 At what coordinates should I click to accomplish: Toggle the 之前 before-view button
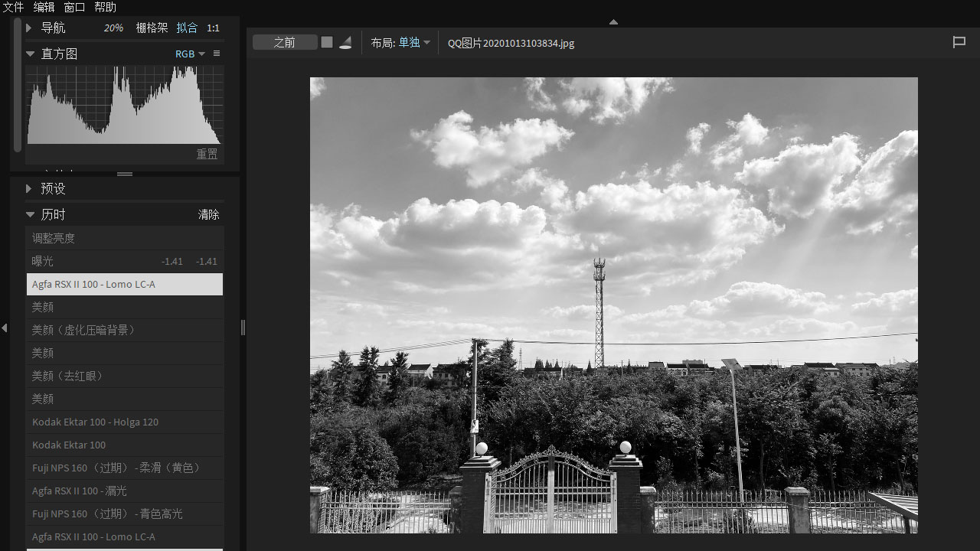point(285,42)
